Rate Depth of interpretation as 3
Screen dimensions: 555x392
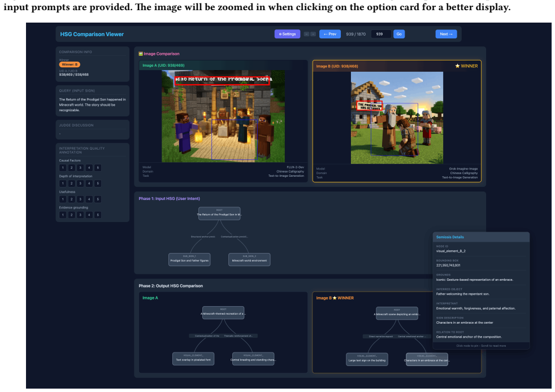pos(80,183)
